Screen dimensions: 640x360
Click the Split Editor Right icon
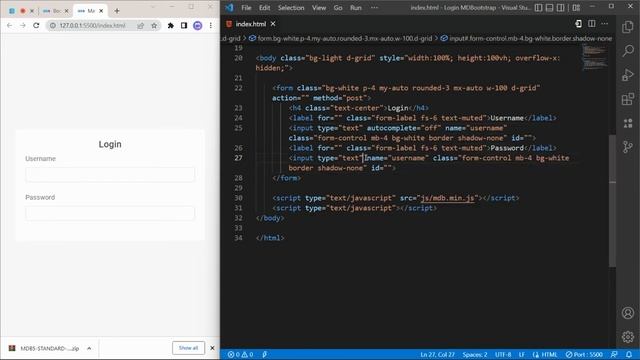591,24
